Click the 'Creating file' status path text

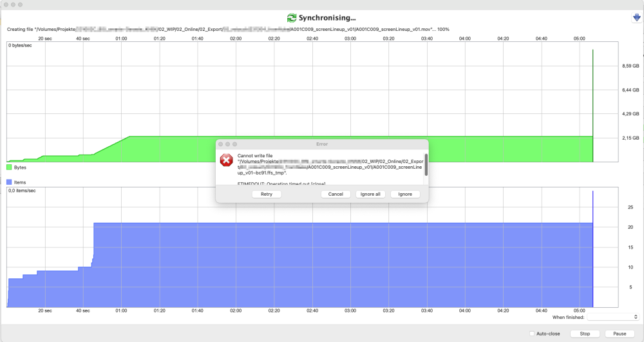click(228, 30)
